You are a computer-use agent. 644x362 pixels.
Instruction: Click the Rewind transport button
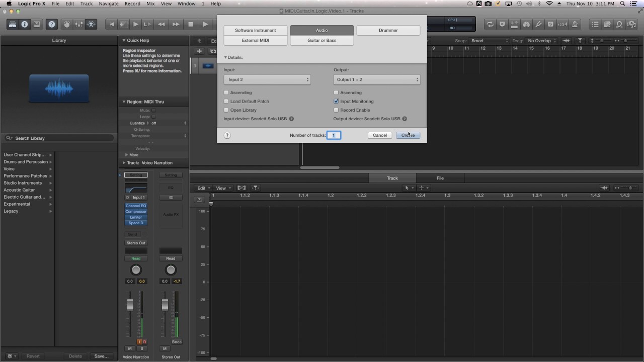(x=161, y=24)
